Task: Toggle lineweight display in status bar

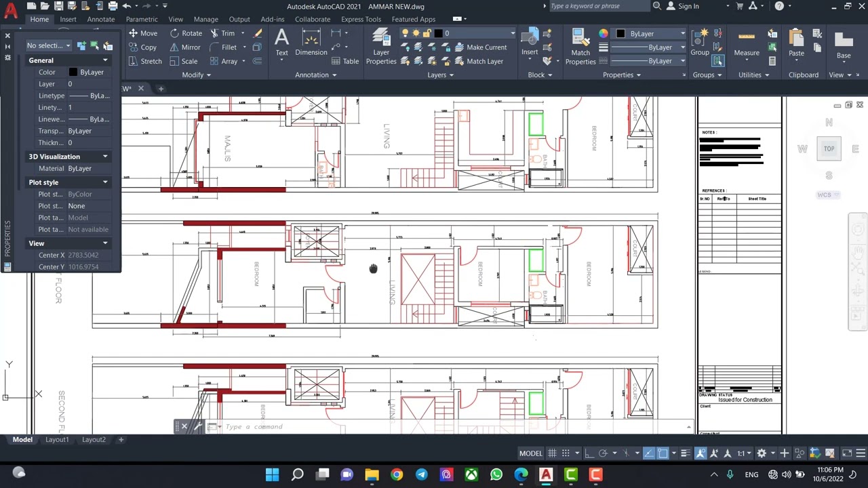Action: 685,453
